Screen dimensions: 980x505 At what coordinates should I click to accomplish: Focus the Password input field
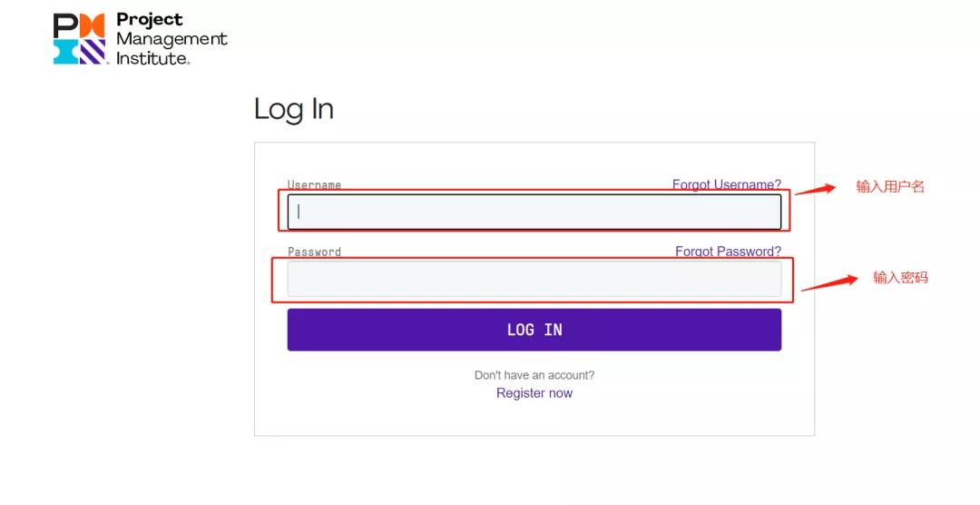(534, 279)
